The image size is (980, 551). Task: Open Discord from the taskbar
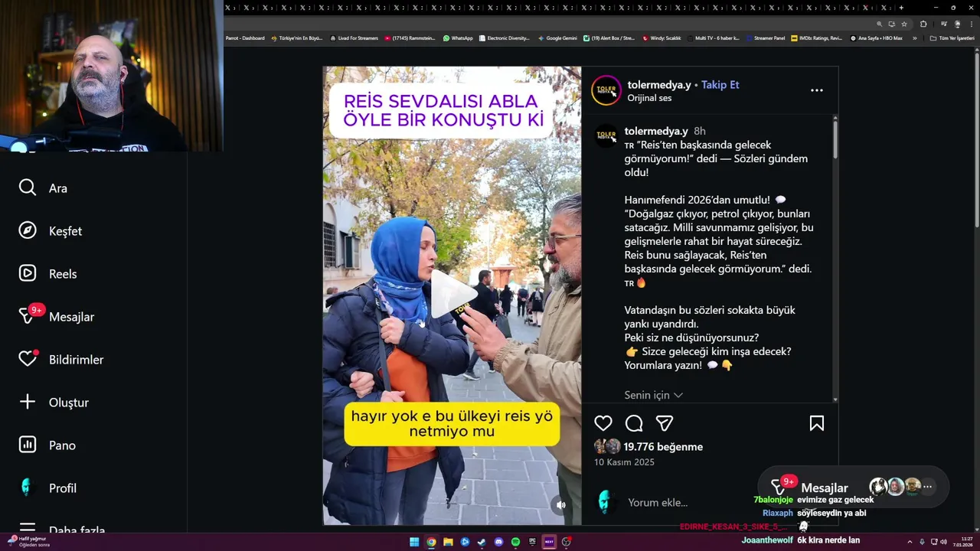coord(498,542)
